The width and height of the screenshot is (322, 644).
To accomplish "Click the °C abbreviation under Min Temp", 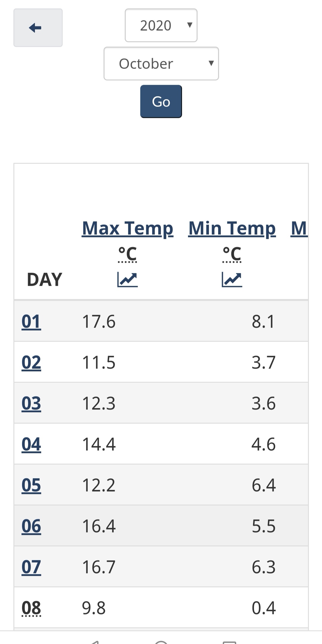I will tap(232, 254).
